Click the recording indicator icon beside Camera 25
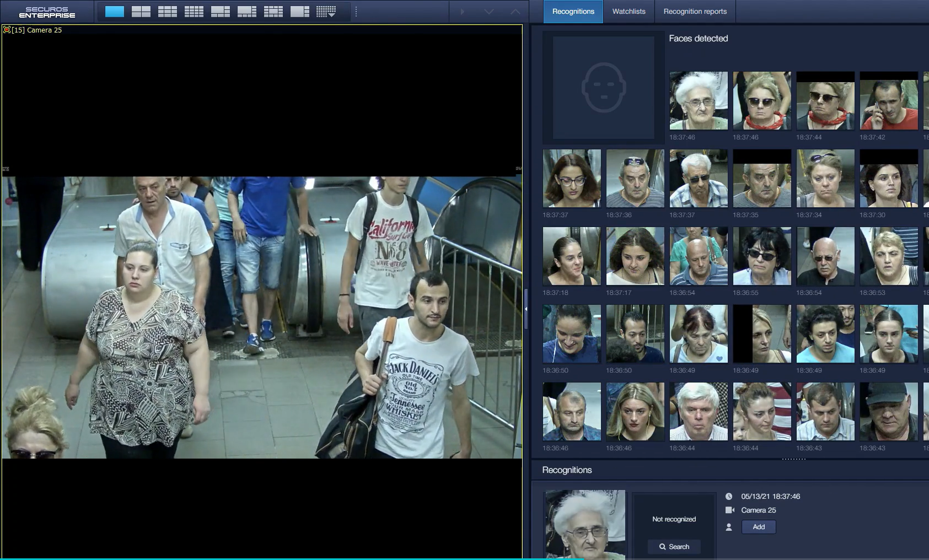This screenshot has height=560, width=929. [7, 30]
